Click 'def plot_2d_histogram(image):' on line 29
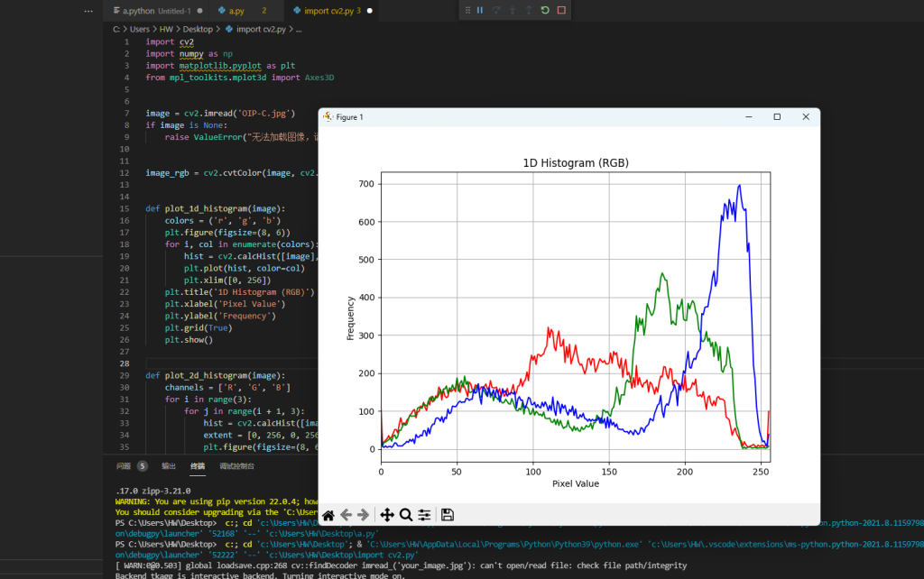 [215, 375]
